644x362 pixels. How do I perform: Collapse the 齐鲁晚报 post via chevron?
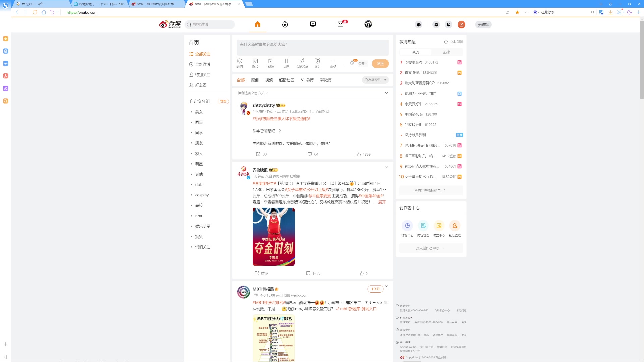[x=386, y=167]
